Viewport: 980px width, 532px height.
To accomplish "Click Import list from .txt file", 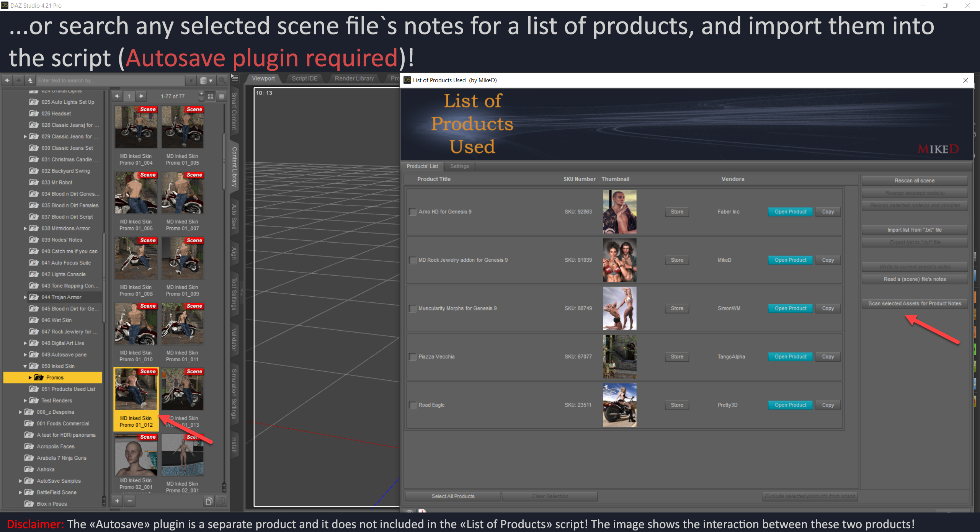I will (915, 230).
